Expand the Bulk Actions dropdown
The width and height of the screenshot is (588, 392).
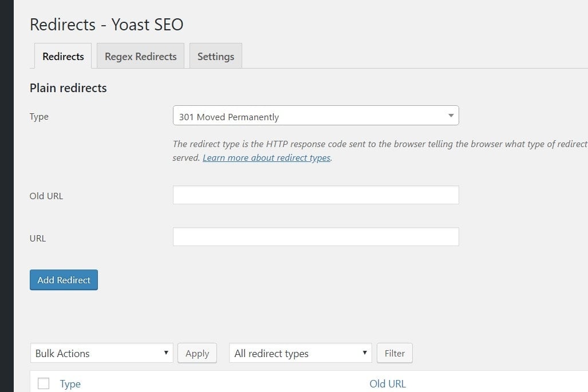click(101, 353)
